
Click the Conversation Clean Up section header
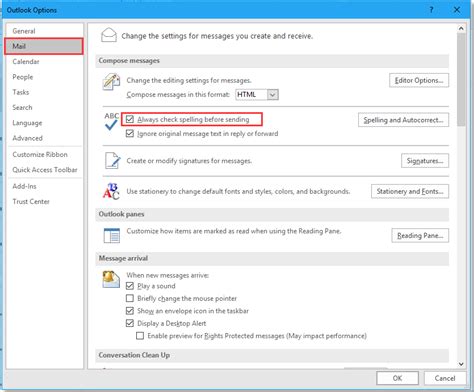coord(272,355)
